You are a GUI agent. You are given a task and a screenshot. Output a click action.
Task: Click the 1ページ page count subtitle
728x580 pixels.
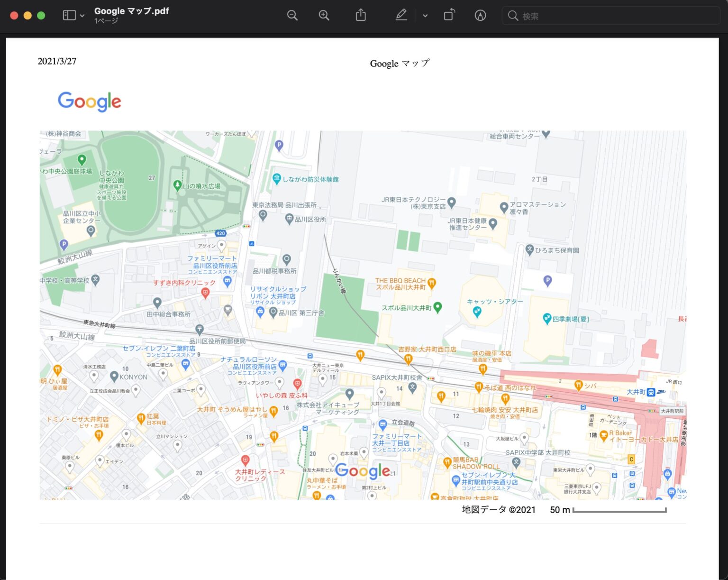[x=106, y=21]
